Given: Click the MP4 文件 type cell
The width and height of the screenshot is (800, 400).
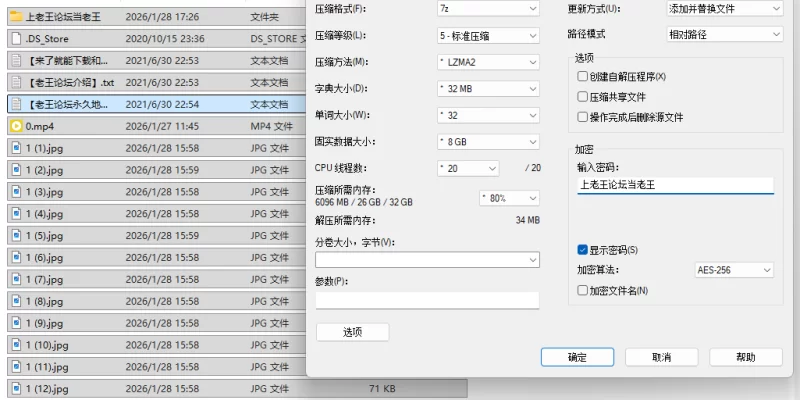Looking at the screenshot, I should [x=271, y=126].
